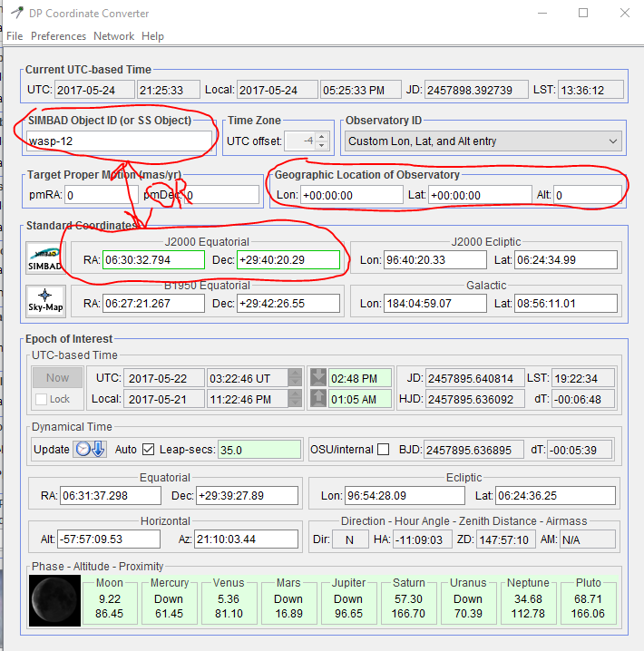The width and height of the screenshot is (644, 651).
Task: Select the observatory Lon input field
Action: 351,195
